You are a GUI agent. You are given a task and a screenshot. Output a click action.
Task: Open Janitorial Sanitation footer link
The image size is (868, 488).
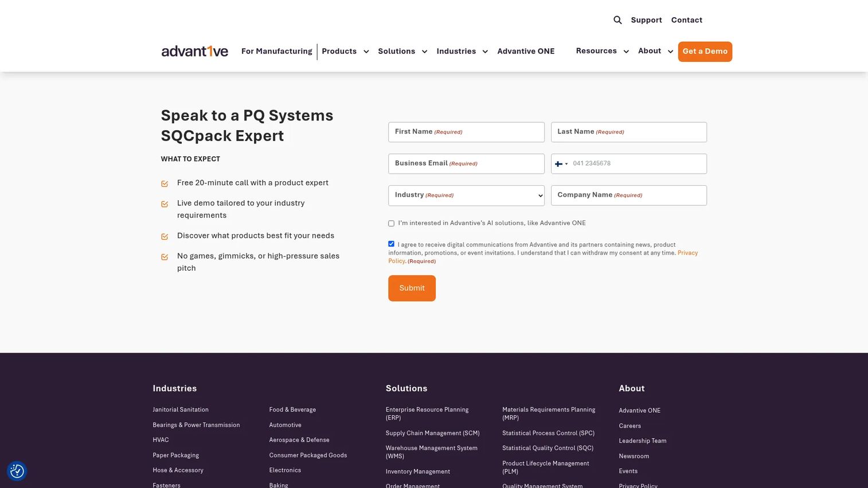[x=181, y=410]
